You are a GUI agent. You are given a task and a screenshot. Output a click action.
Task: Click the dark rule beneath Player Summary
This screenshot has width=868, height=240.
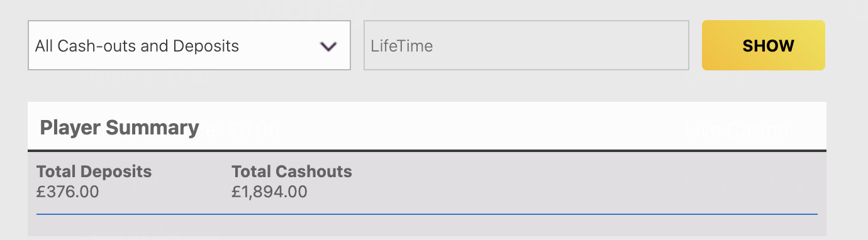click(x=427, y=151)
